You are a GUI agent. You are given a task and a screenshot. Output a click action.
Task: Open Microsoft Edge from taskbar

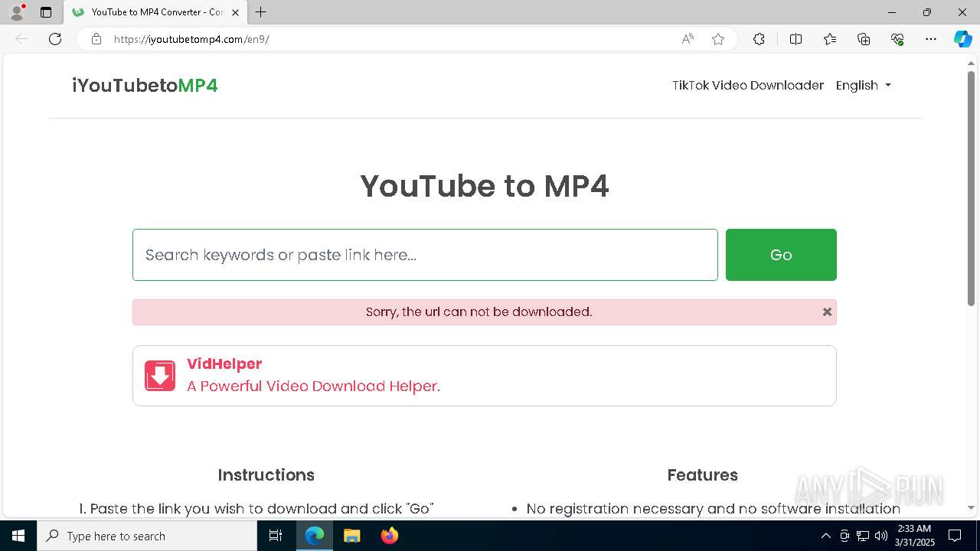click(x=315, y=536)
